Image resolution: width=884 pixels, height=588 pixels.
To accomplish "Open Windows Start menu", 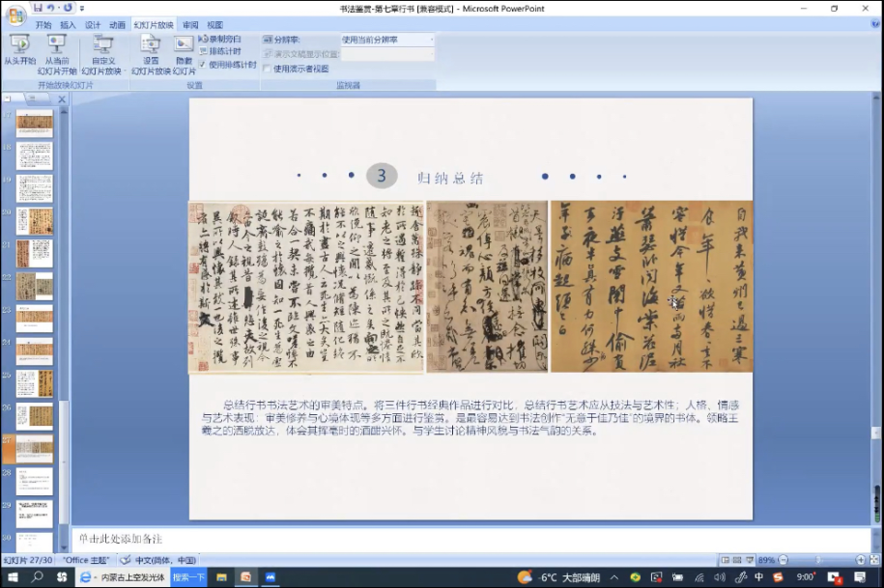I will coord(12,576).
